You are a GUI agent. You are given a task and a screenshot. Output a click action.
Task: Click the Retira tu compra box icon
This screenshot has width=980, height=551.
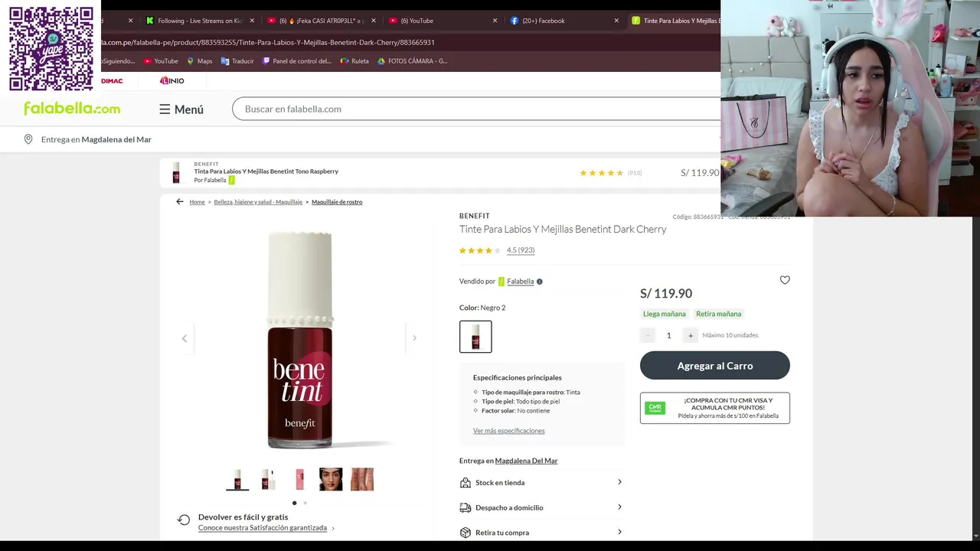pyautogui.click(x=465, y=533)
